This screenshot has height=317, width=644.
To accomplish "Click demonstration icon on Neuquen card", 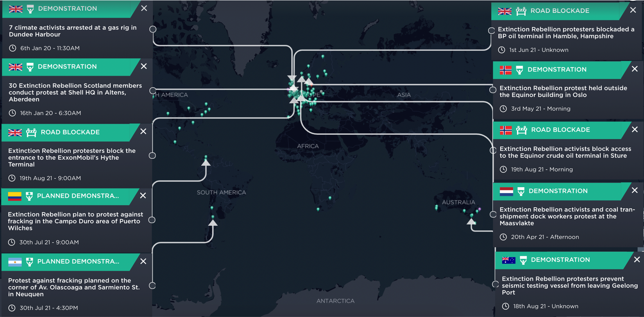I will click(30, 262).
